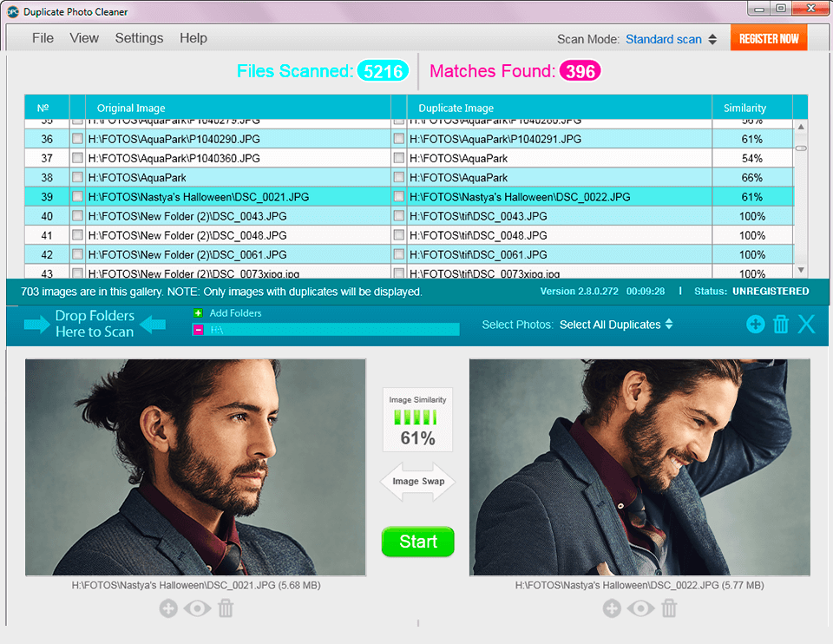This screenshot has height=644, width=833.
Task: Remove H:\ folder with the pink minus icon
Action: (198, 330)
